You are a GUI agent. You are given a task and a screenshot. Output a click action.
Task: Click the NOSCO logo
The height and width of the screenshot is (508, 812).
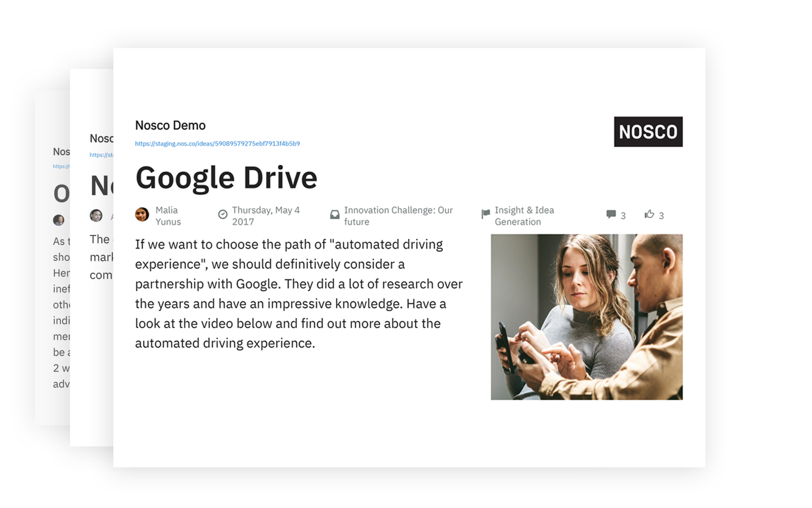[x=648, y=132]
